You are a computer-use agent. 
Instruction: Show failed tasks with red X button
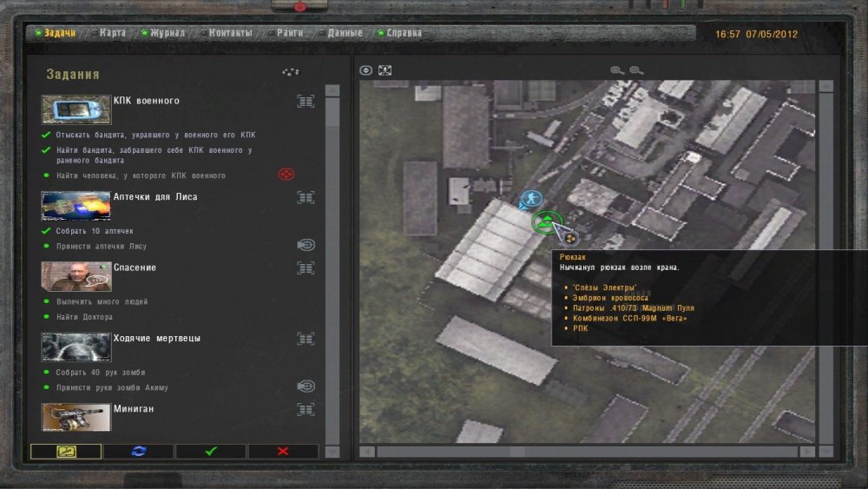point(284,452)
